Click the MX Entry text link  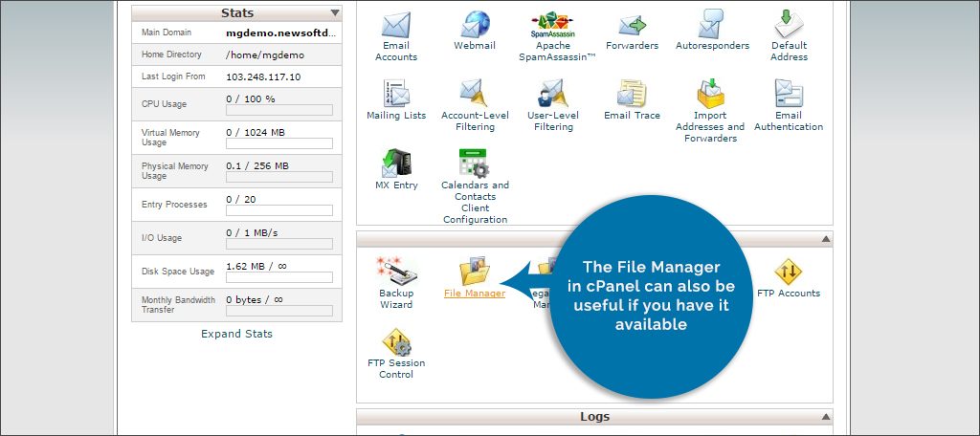[x=396, y=185]
